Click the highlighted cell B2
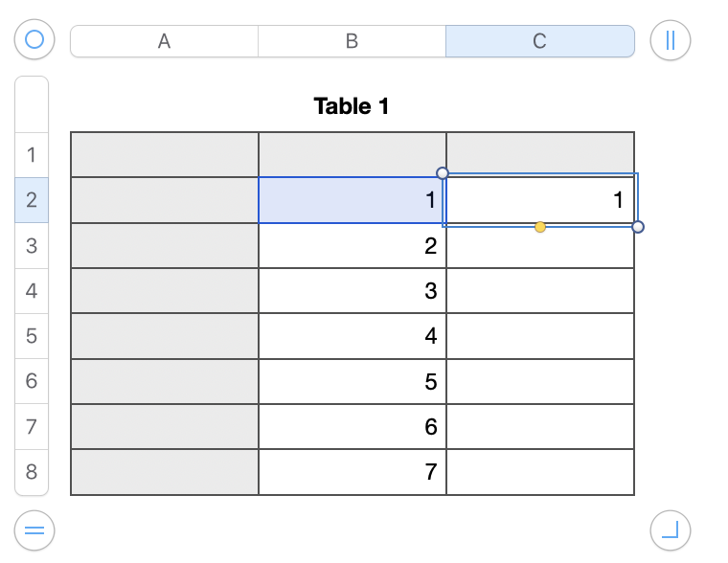The image size is (728, 563). (353, 200)
